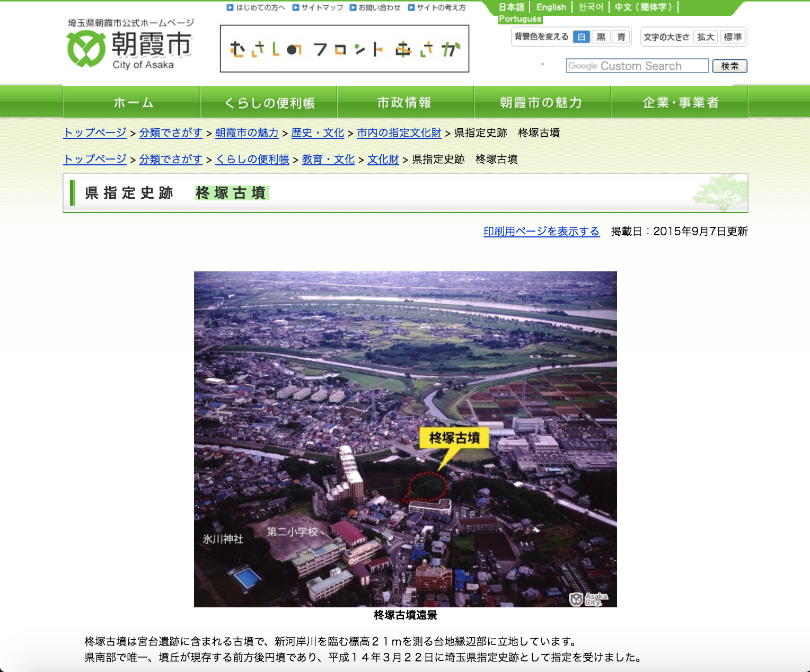Focus the Google Custom Search field

(637, 66)
